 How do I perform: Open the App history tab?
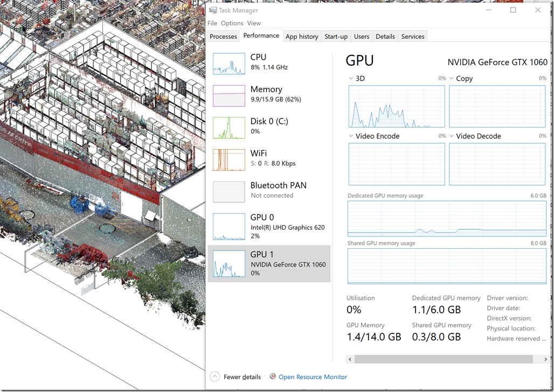pos(302,37)
